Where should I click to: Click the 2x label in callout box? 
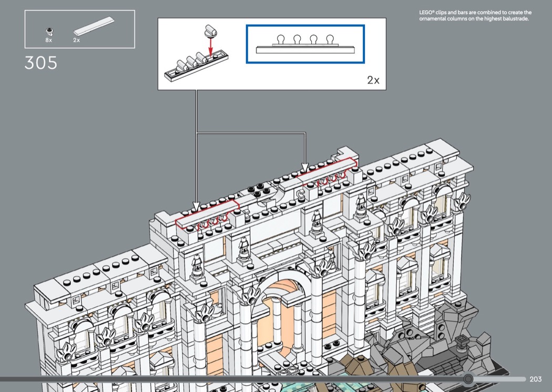tap(373, 80)
